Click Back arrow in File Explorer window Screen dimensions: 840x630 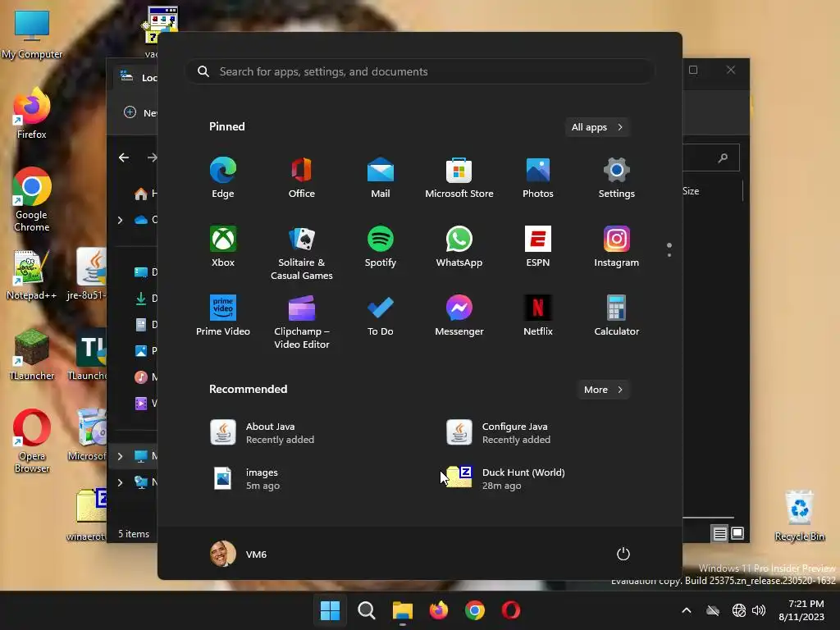(124, 157)
